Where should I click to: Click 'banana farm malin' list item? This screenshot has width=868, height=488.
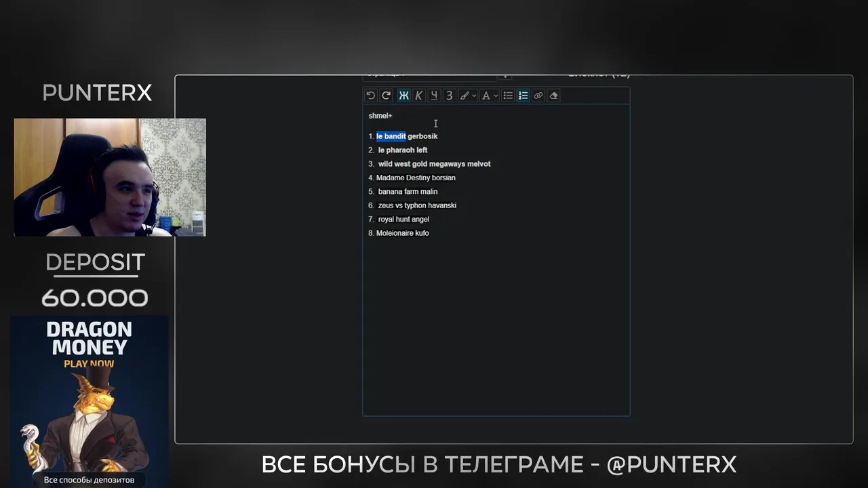[x=408, y=192]
